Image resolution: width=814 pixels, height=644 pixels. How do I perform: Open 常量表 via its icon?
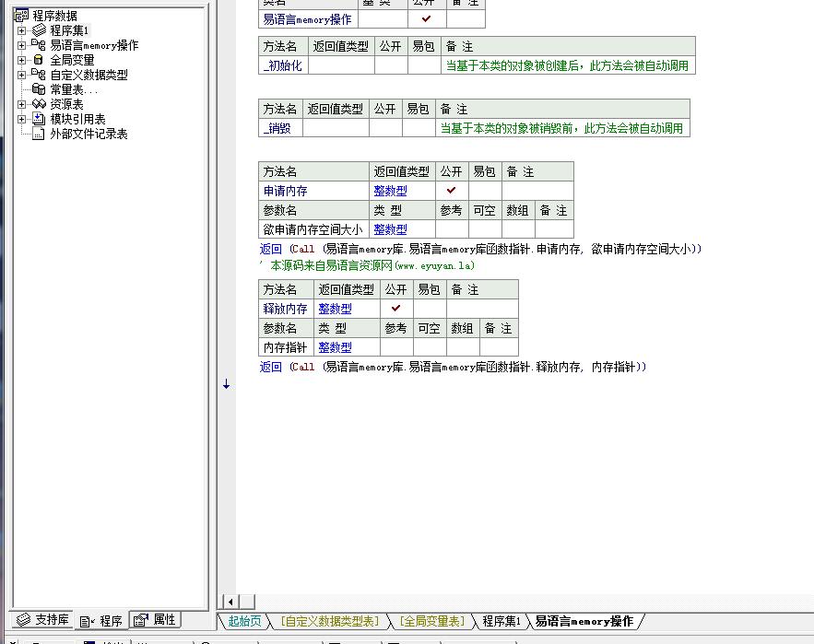(x=39, y=89)
